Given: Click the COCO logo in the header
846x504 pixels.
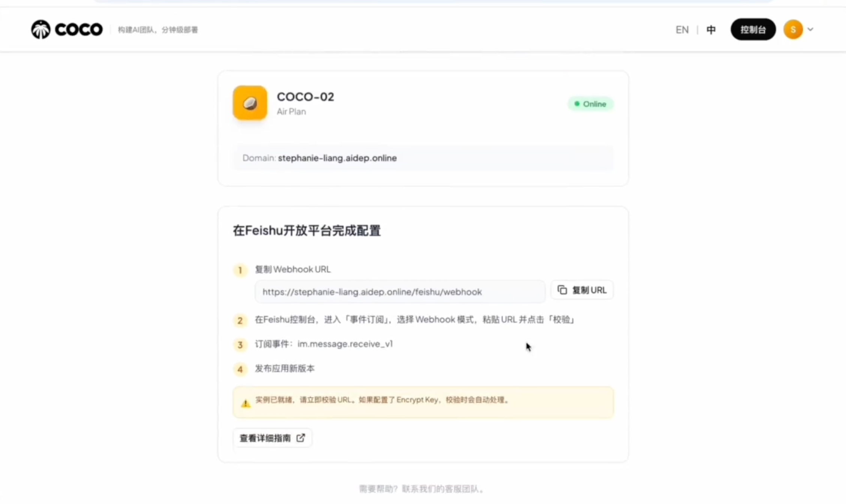Looking at the screenshot, I should pyautogui.click(x=67, y=29).
